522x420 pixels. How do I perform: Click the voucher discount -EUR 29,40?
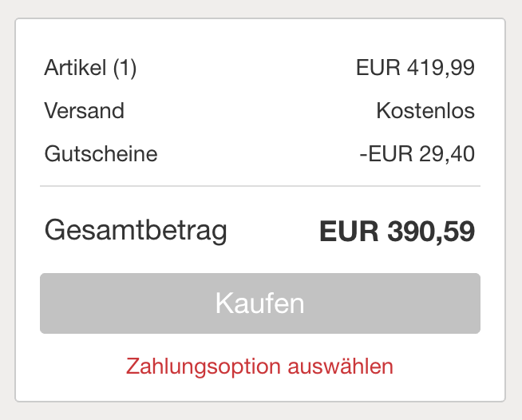click(x=417, y=153)
